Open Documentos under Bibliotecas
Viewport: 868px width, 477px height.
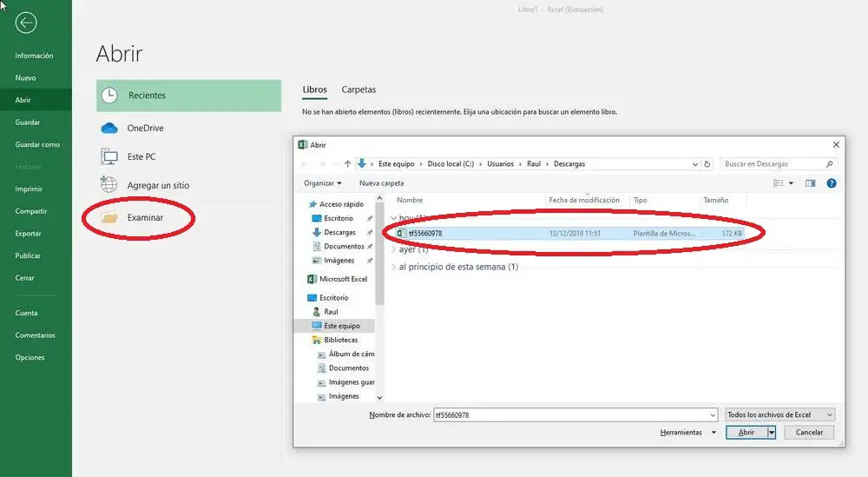(343, 368)
